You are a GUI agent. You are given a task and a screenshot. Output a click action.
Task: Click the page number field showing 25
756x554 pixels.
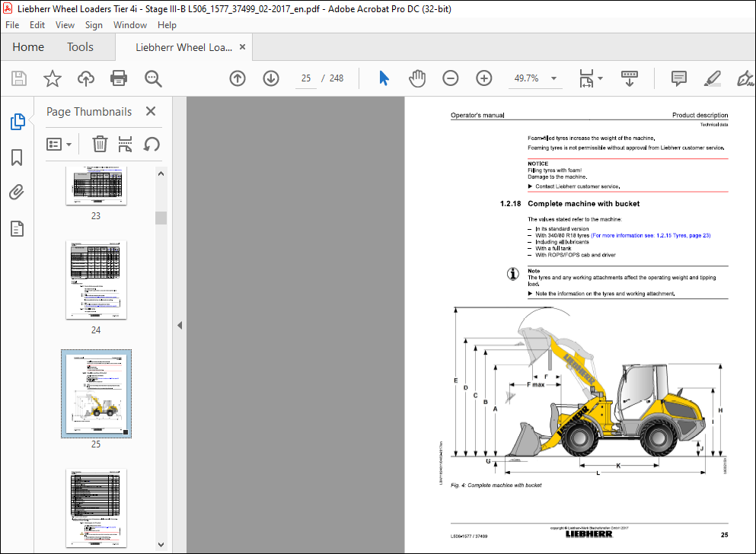(x=306, y=78)
